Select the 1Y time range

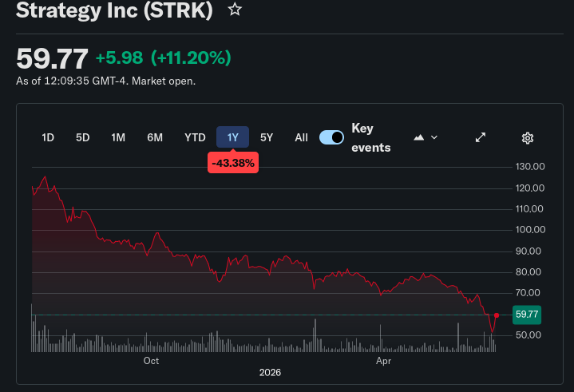233,137
